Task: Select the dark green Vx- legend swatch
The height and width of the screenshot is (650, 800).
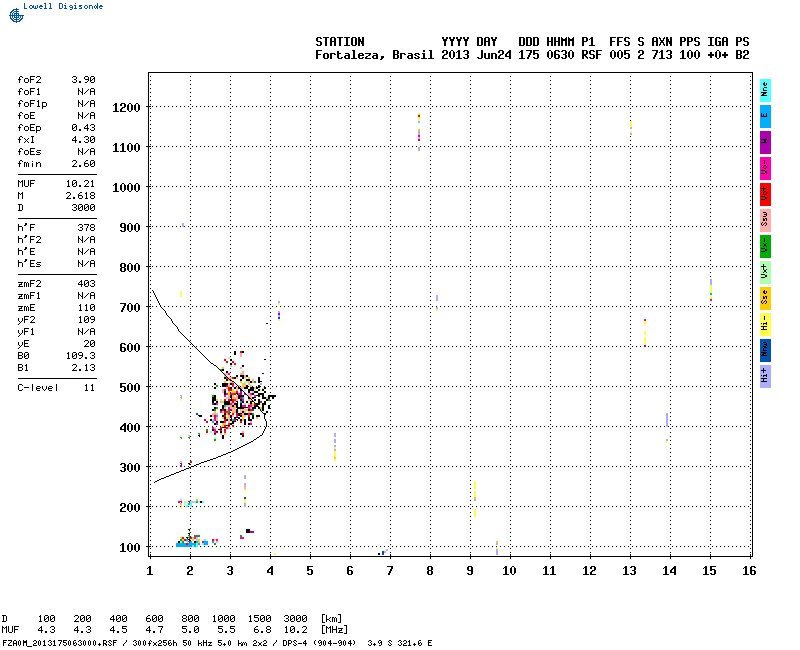Action: tap(765, 246)
